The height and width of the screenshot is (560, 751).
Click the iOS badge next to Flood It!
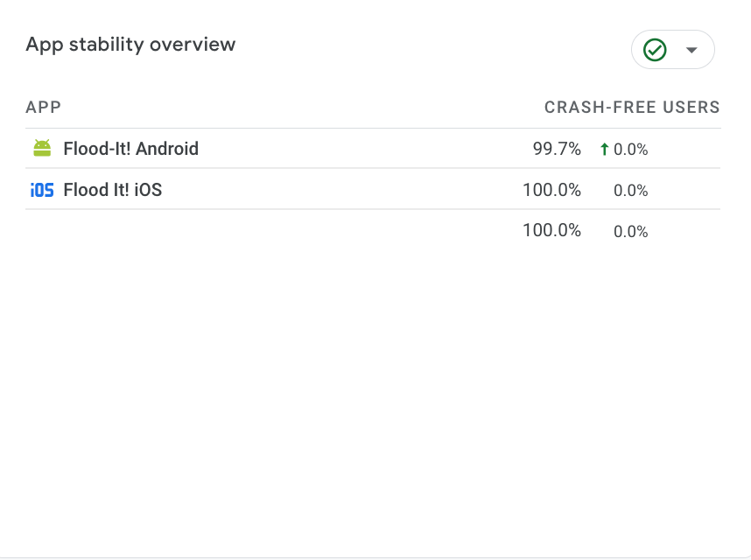pyautogui.click(x=42, y=189)
